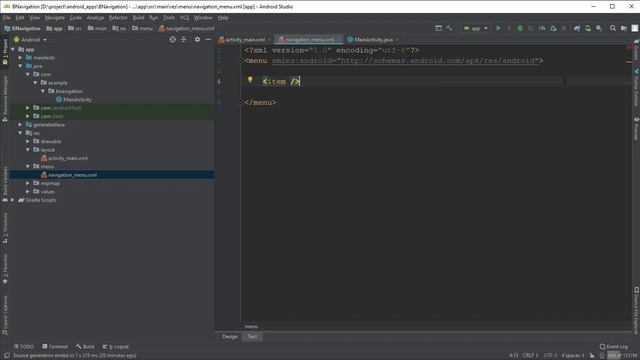
Task: Click the memory indicator in status bar
Action: 622,356
